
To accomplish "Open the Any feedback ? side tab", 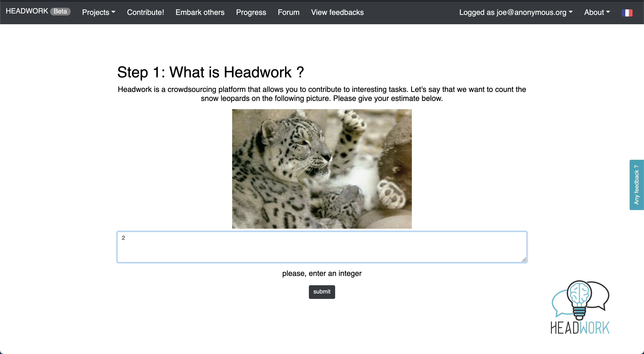I will [636, 185].
